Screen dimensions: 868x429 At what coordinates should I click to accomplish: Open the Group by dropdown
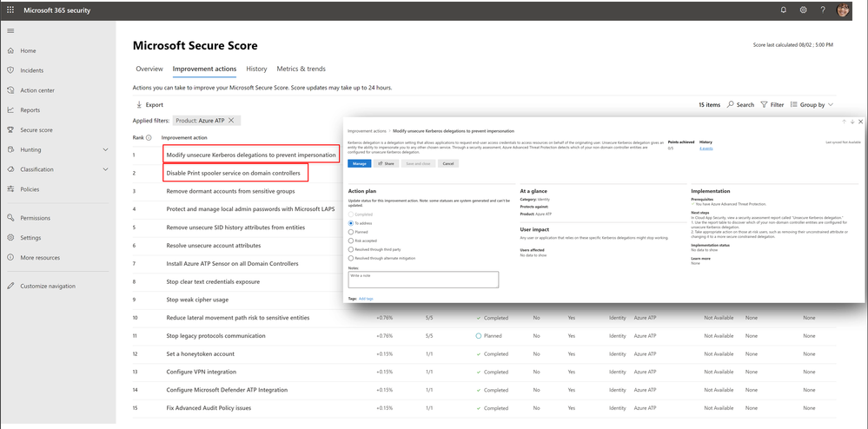coord(812,104)
